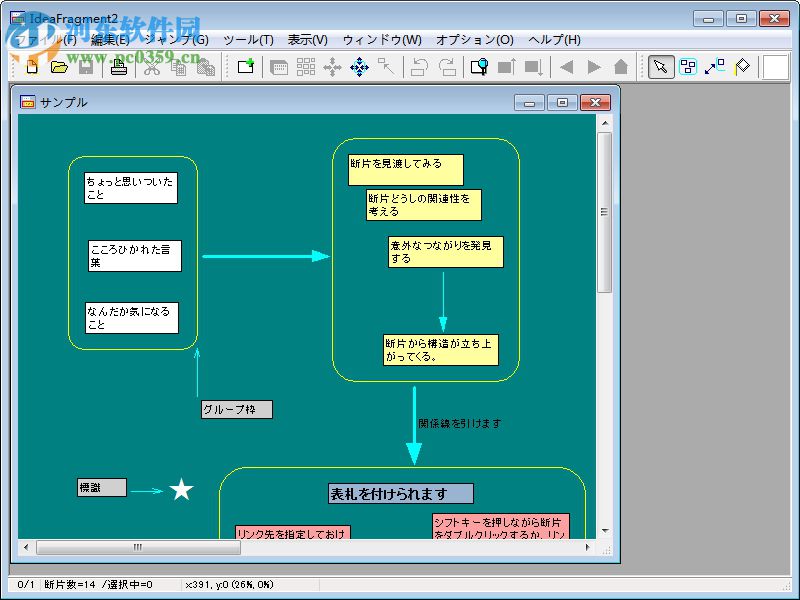Select the Save diskette icon
Viewport: 800px width, 600px height.
pos(86,67)
